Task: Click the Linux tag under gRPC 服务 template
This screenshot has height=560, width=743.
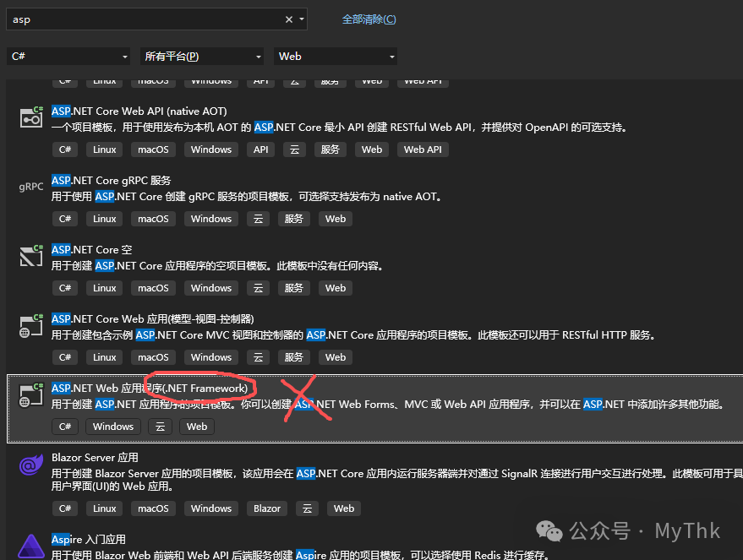Action: click(104, 219)
